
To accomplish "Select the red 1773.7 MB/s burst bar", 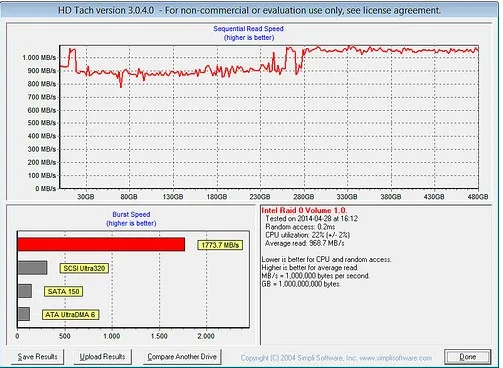I will click(101, 244).
